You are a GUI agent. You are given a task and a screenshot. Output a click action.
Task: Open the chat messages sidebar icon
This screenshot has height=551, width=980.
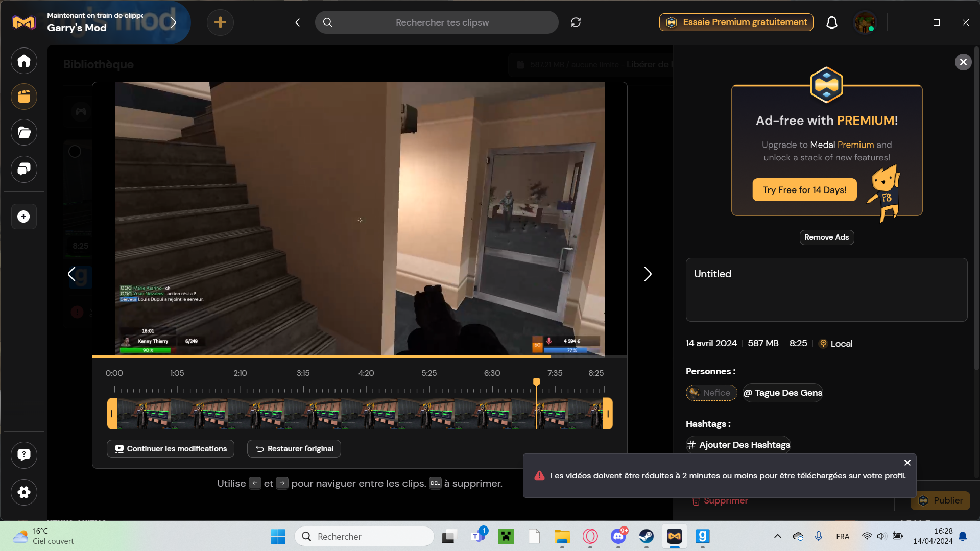pos(24,169)
